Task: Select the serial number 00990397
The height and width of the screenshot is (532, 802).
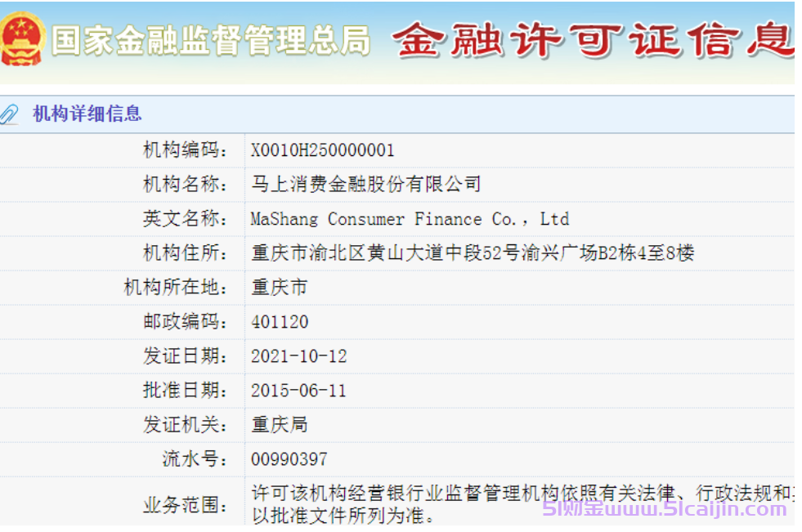Action: [289, 458]
